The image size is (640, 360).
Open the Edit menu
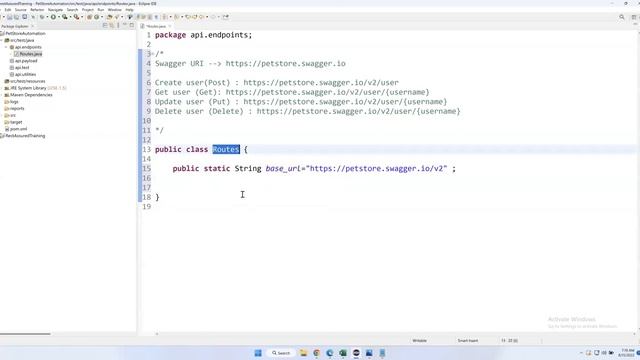pos(8,10)
